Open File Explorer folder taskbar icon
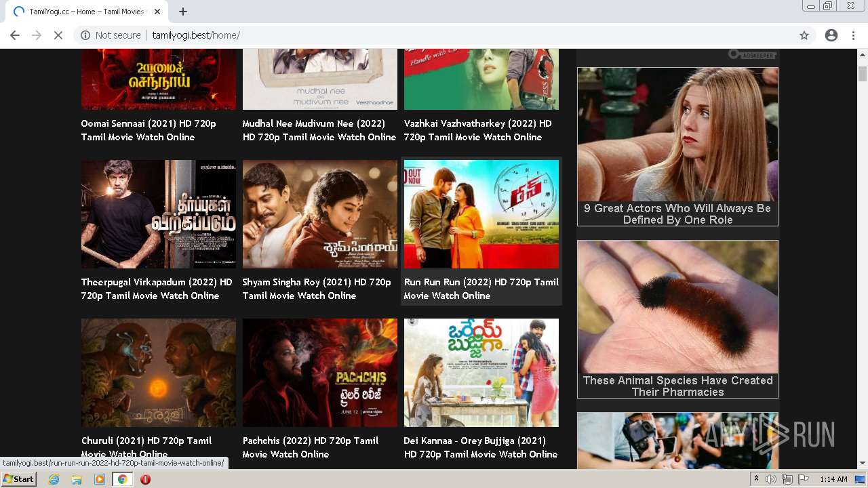This screenshot has width=868, height=488. pyautogui.click(x=77, y=479)
